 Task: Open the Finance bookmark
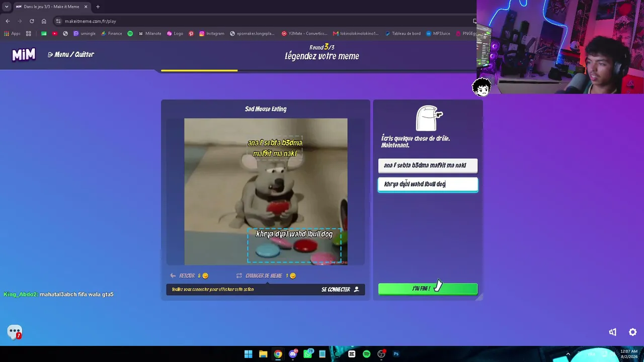click(111, 34)
